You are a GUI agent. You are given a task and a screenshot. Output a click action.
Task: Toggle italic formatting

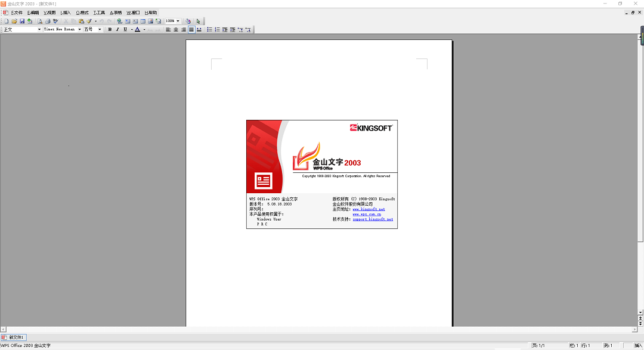(117, 29)
